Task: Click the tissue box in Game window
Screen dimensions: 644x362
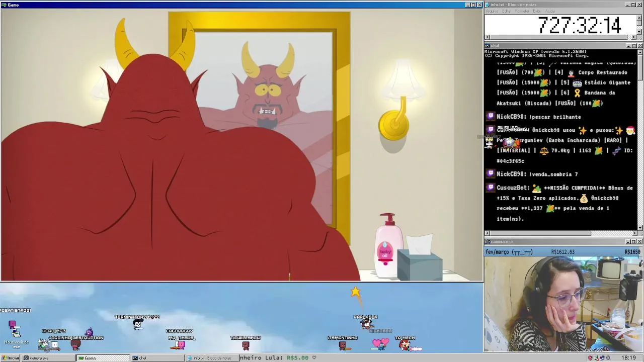Action: (x=420, y=257)
